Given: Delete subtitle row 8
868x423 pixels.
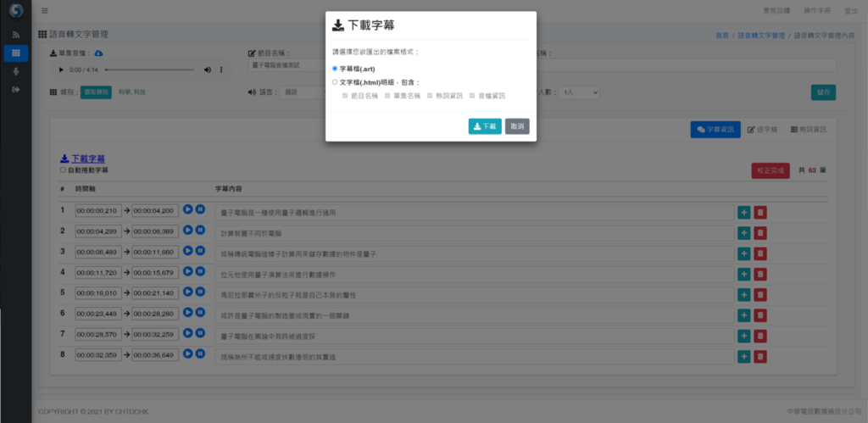Looking at the screenshot, I should tap(760, 357).
